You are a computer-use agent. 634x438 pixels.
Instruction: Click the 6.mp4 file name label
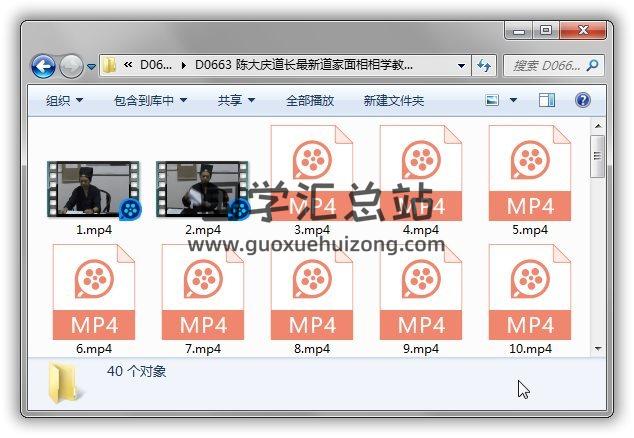click(94, 349)
